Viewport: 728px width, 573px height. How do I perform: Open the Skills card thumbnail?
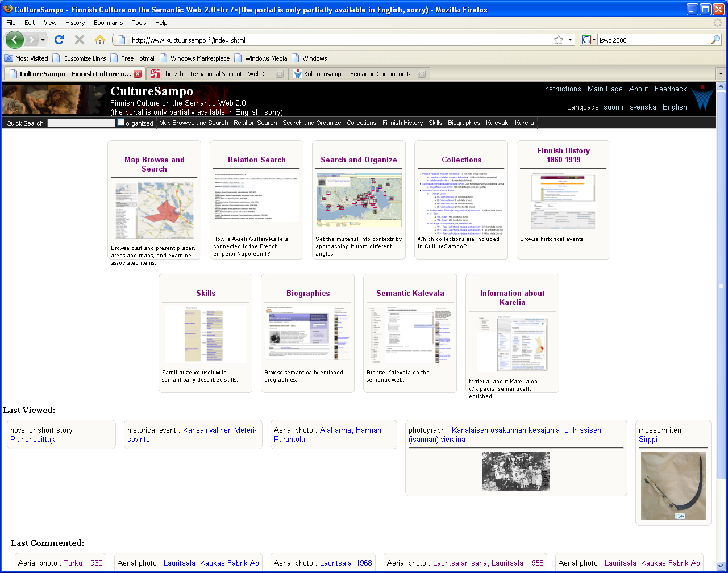click(x=205, y=334)
